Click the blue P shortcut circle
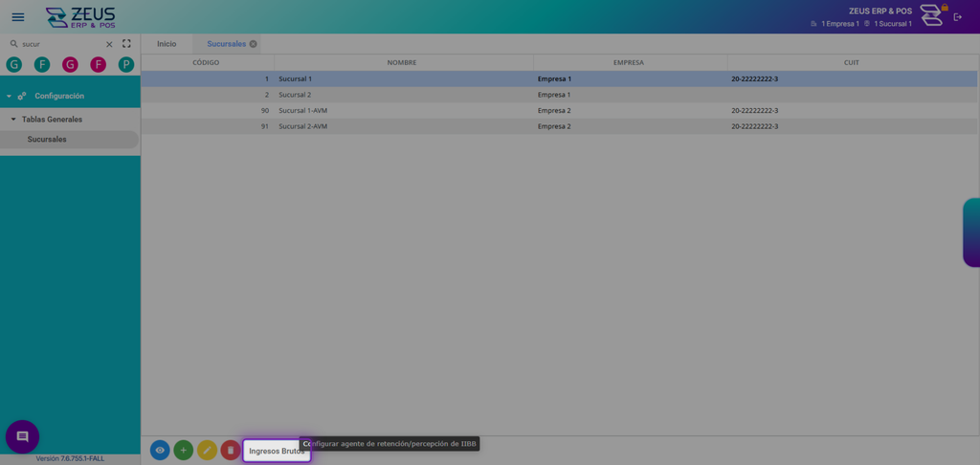The width and height of the screenshot is (980, 465). (x=126, y=64)
